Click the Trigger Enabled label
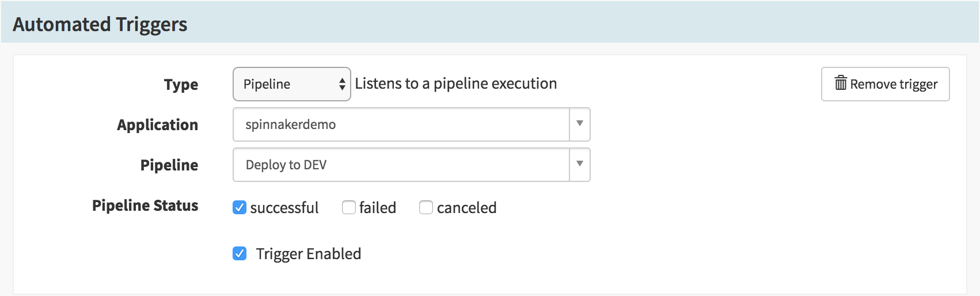 (309, 254)
